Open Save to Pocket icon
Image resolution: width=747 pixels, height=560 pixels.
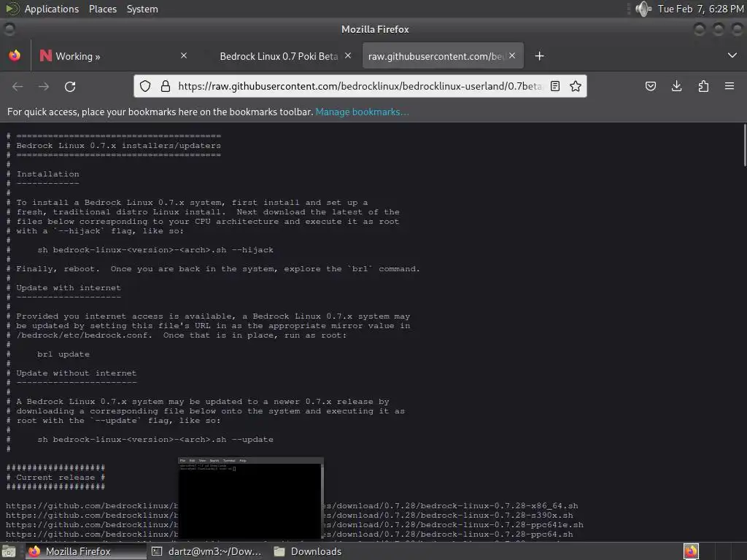click(651, 86)
